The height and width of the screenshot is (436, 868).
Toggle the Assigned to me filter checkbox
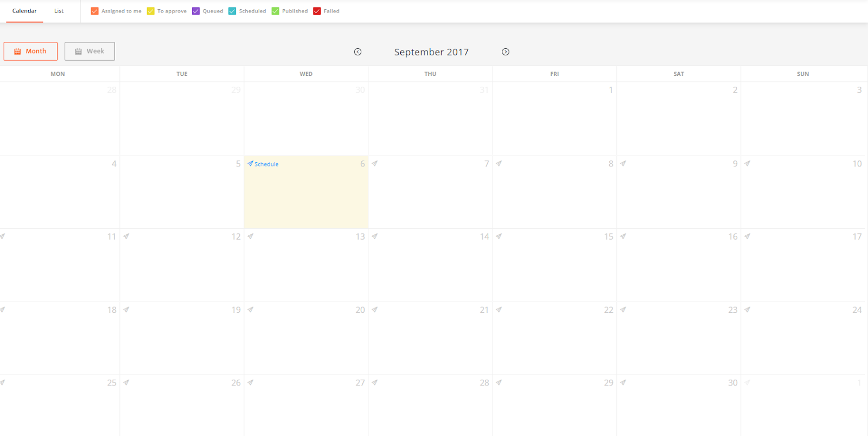95,11
